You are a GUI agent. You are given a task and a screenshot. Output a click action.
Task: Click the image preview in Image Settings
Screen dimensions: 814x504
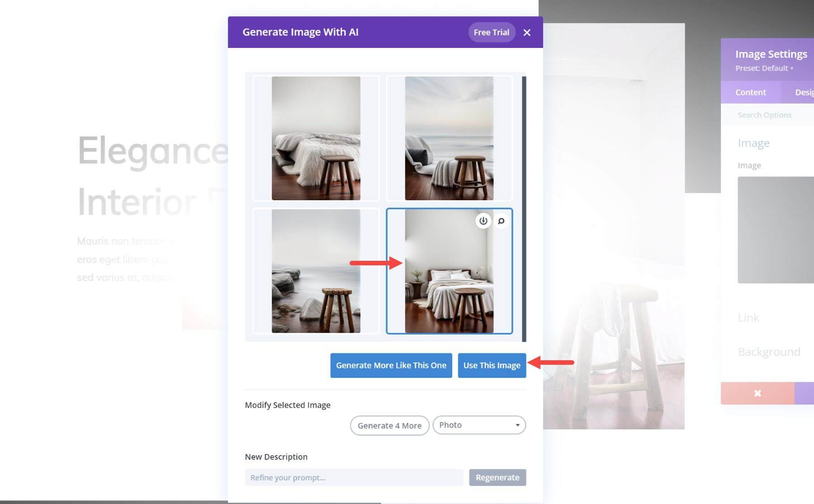pyautogui.click(x=776, y=230)
